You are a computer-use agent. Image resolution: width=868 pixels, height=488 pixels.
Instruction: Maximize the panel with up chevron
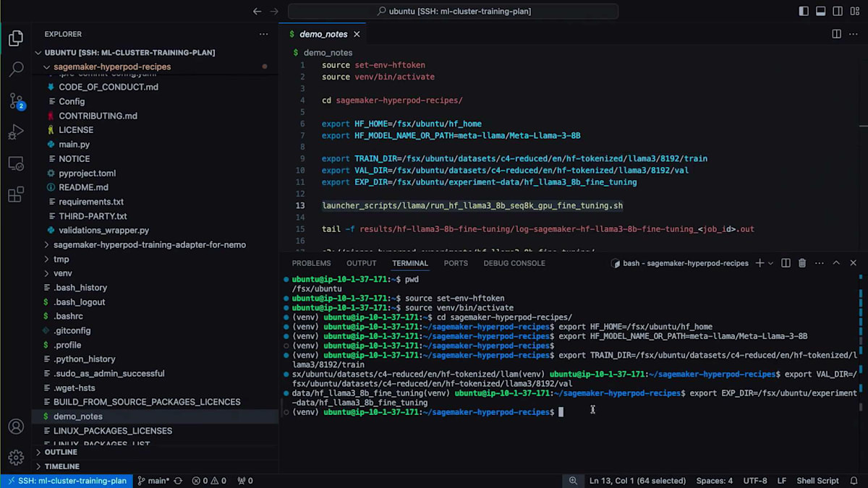(x=836, y=263)
